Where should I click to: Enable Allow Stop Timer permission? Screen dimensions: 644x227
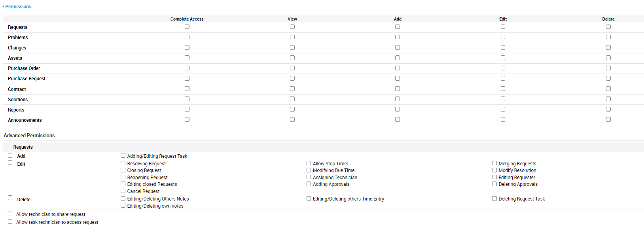click(309, 163)
